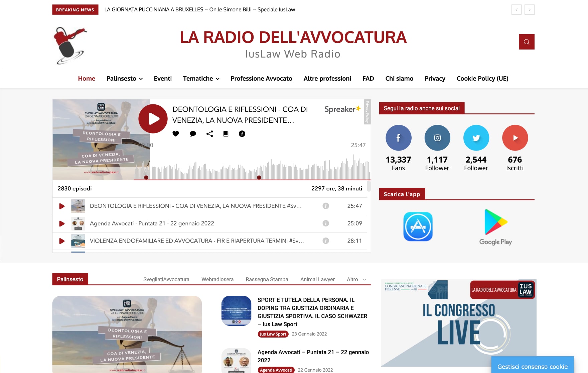
Task: Open Professione Avvocato in the menu
Action: [x=261, y=79]
